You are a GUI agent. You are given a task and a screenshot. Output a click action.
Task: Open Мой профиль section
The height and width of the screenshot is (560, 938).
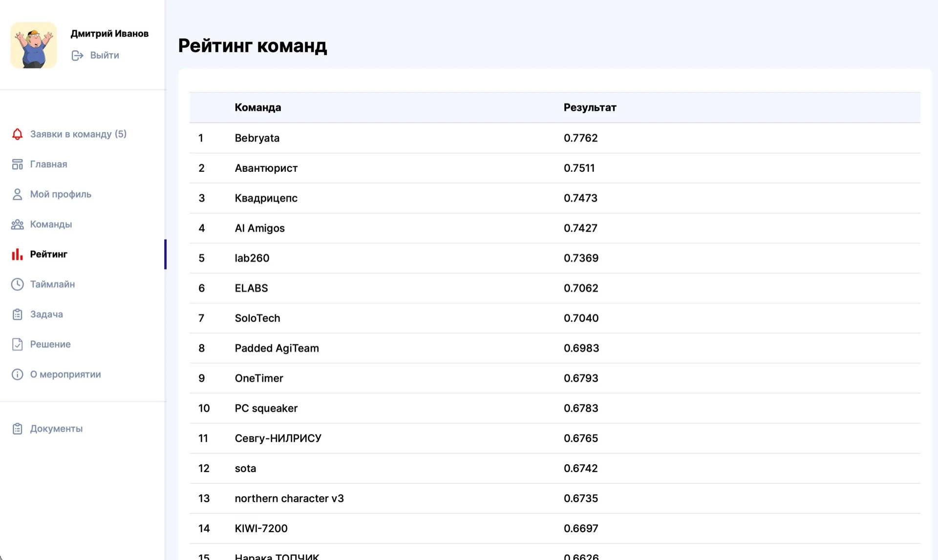point(61,194)
